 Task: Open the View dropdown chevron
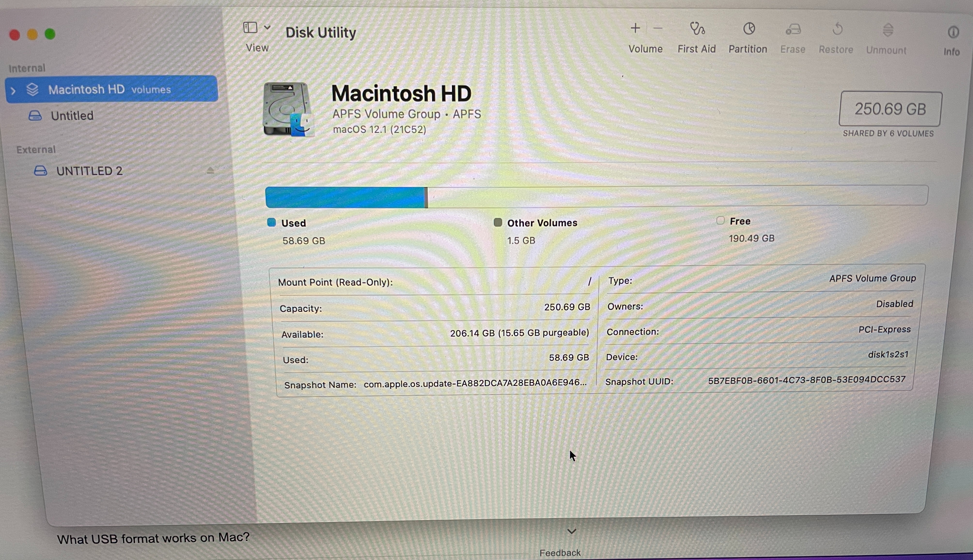267,27
